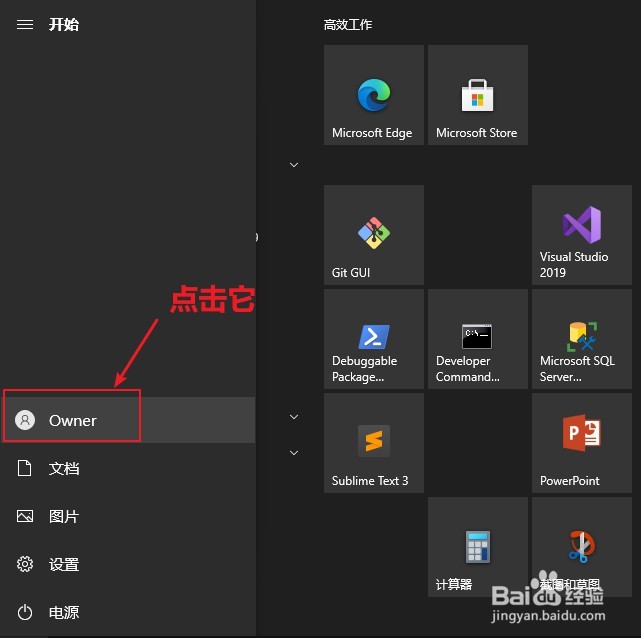This screenshot has height=638, width=641.
Task: Click the 高效工作 group heading
Action: pos(347,25)
